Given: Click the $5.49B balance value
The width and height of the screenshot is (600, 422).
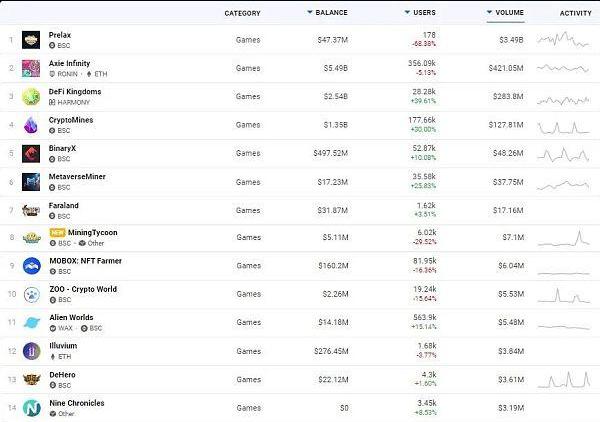Looking at the screenshot, I should (336, 68).
